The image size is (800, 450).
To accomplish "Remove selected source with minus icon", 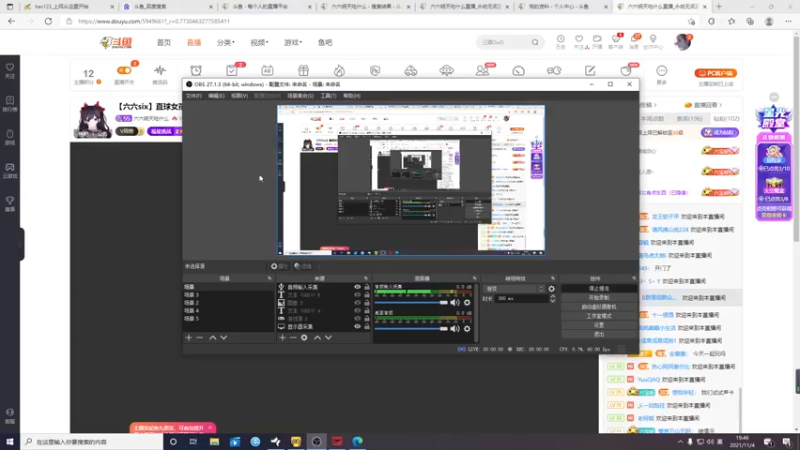I will (293, 338).
